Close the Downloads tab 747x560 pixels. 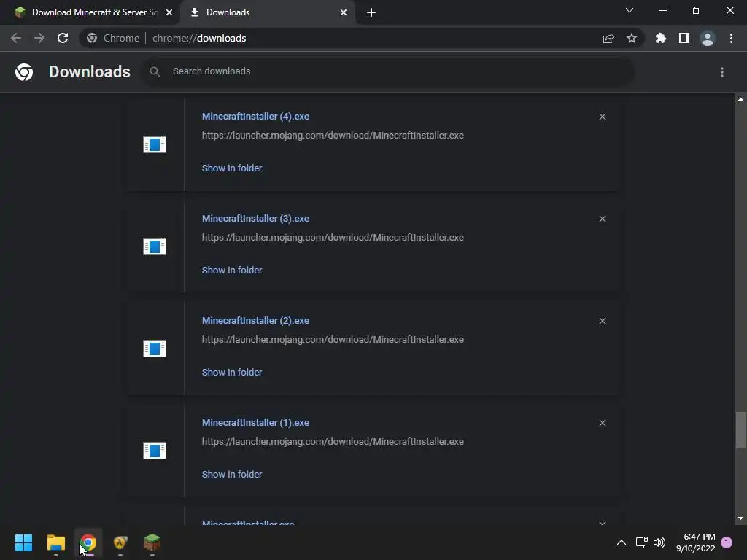(344, 12)
